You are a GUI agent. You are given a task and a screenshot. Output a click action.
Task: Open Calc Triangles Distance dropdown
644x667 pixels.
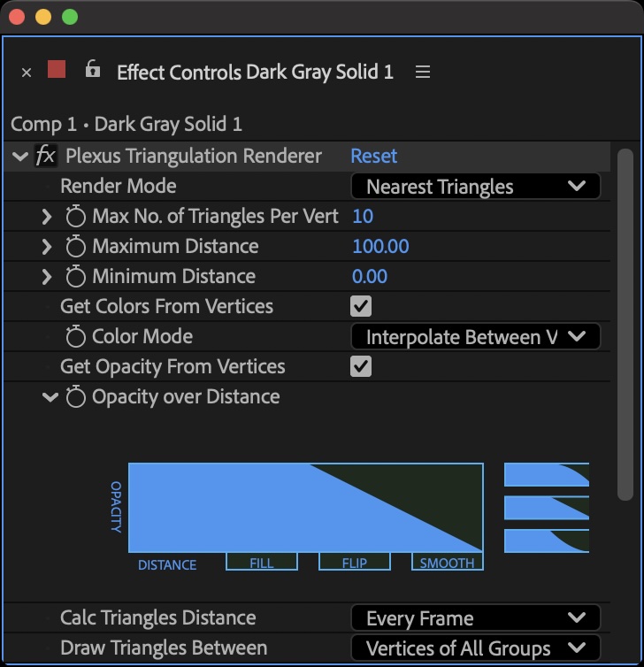click(476, 618)
